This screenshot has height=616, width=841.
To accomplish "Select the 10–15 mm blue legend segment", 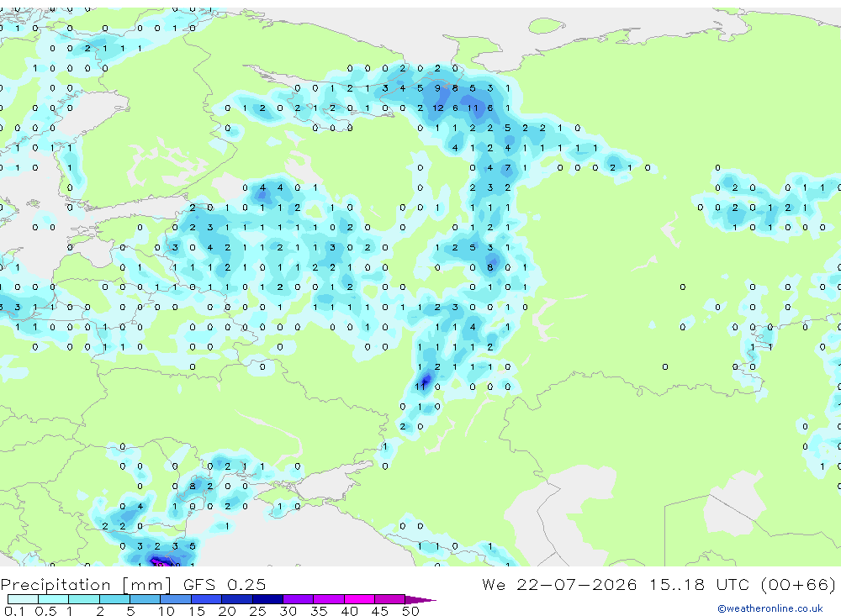I will pos(176,599).
